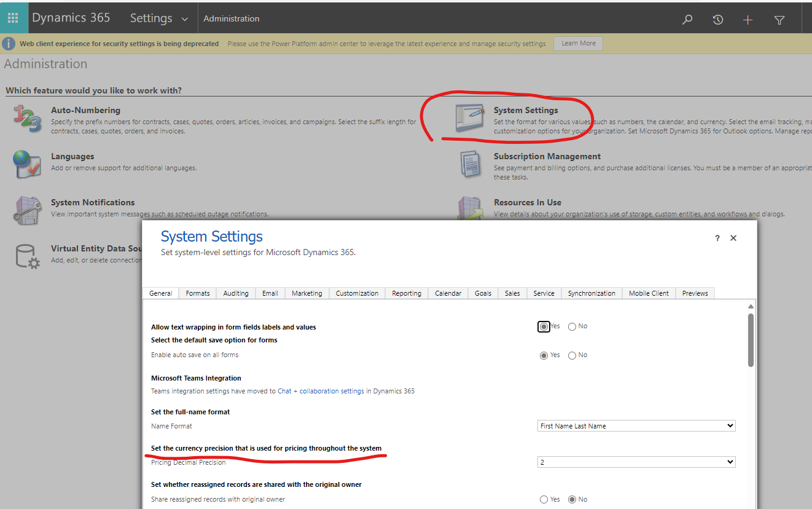
Task: Click the Name Format label
Action: tap(171, 426)
